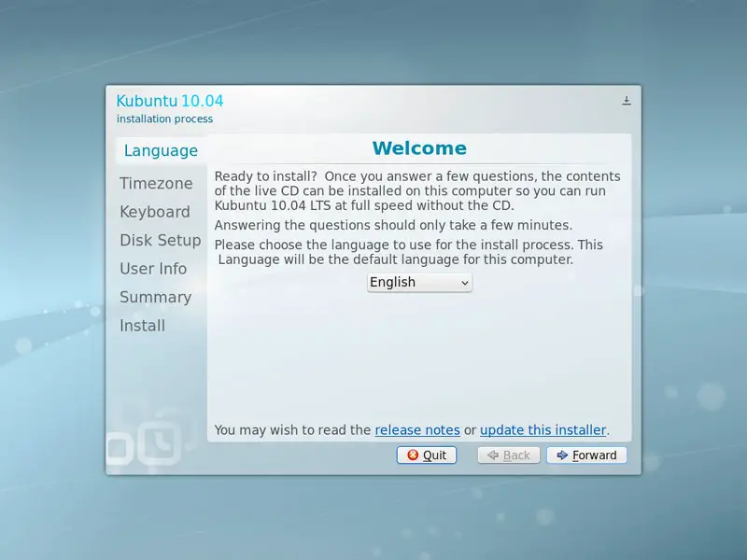Click the minimize-to-tray arrow icon at top right
Screen dimensions: 747x560
pyautogui.click(x=626, y=101)
